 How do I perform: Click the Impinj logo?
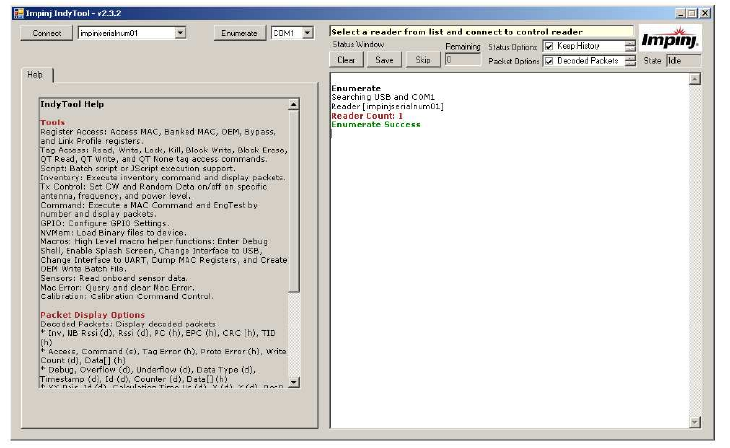(x=670, y=39)
